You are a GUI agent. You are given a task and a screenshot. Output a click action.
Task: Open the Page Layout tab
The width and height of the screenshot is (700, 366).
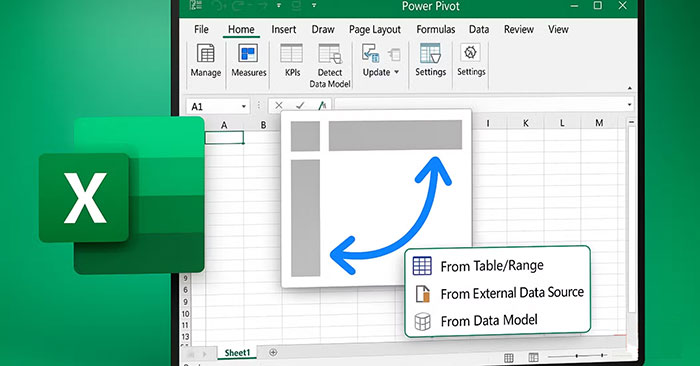(375, 29)
